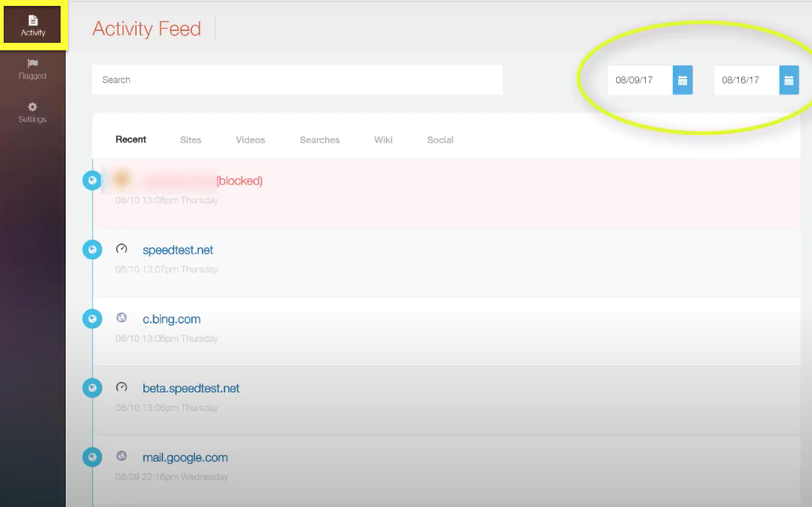Click the 08/09/17 start date field
This screenshot has width=812, height=507.
(640, 81)
